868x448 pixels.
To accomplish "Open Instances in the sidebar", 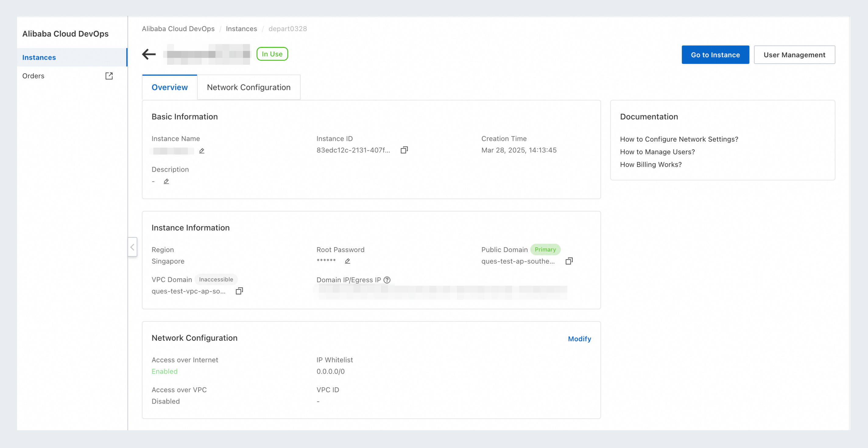I will (39, 57).
